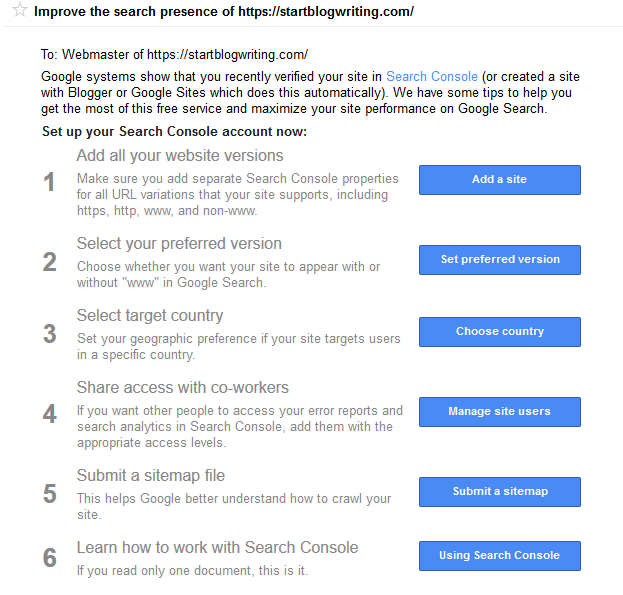The image size is (623, 595).
Task: Click the Set up your Search Console account text
Action: pos(174,131)
